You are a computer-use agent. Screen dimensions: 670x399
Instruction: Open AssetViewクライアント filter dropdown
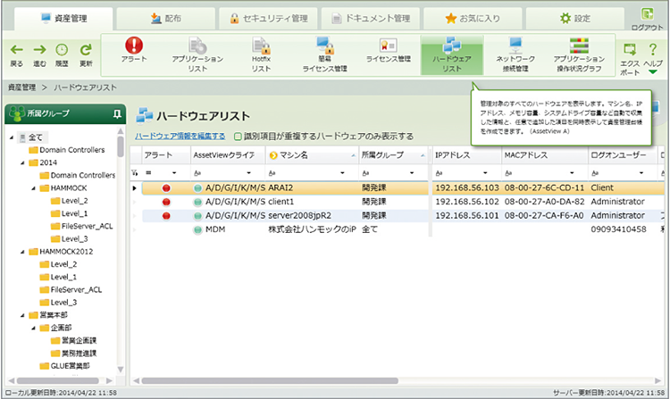coord(249,173)
